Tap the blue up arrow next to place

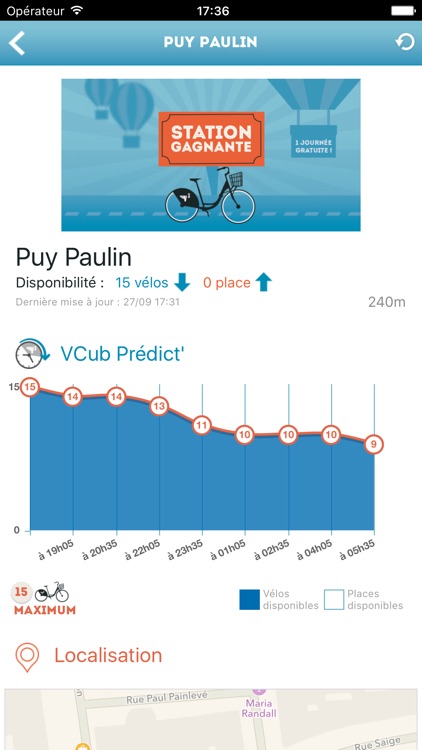pyautogui.click(x=264, y=283)
